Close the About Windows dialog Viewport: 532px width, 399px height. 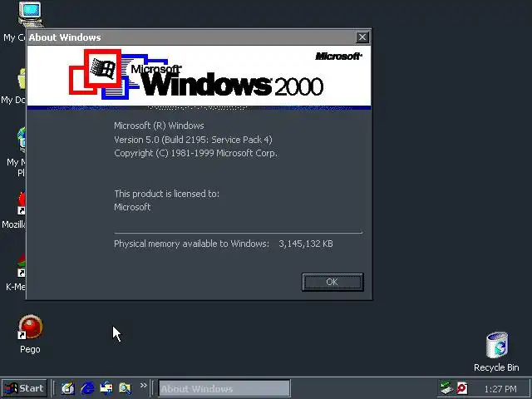362,37
